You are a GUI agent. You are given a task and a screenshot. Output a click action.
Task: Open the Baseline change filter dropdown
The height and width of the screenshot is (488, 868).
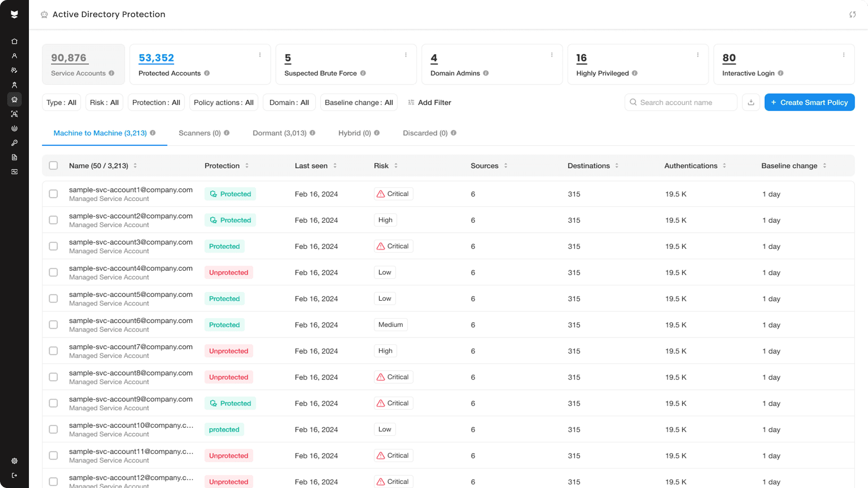[359, 103]
